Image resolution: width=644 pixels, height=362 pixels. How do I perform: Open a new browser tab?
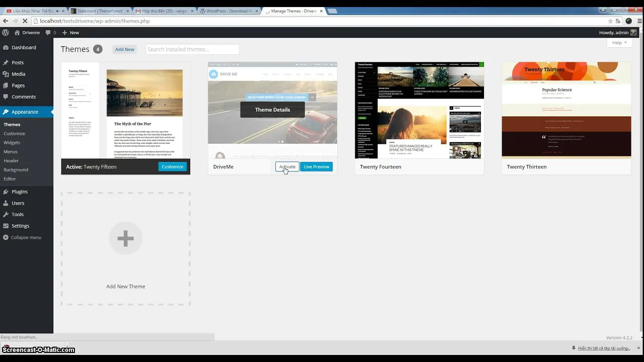click(x=333, y=11)
